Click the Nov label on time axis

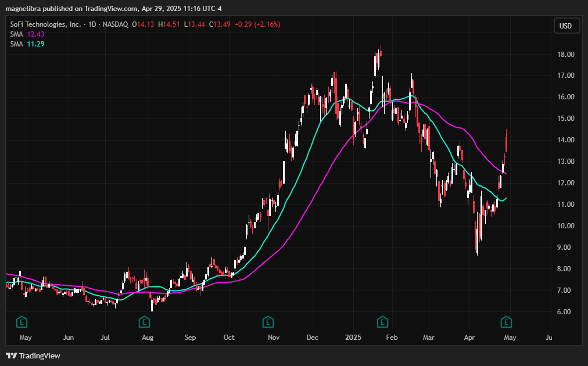point(274,338)
